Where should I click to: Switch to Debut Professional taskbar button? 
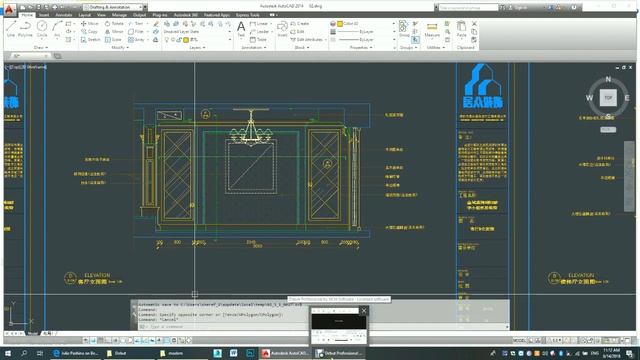(x=339, y=353)
